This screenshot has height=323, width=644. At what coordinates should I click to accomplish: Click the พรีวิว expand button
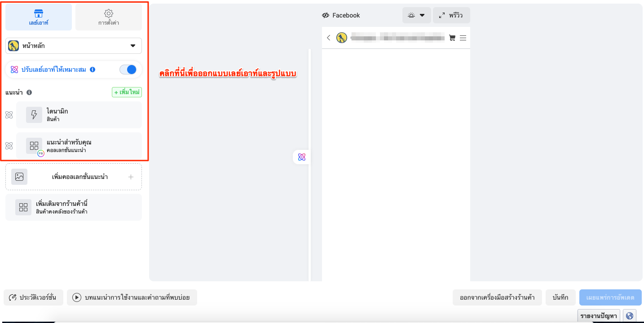click(x=451, y=15)
